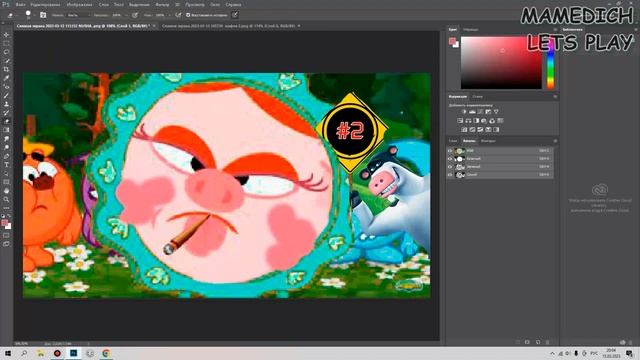This screenshot has width=640, height=360.
Task: Select the Gradient tool
Action: 6,130
